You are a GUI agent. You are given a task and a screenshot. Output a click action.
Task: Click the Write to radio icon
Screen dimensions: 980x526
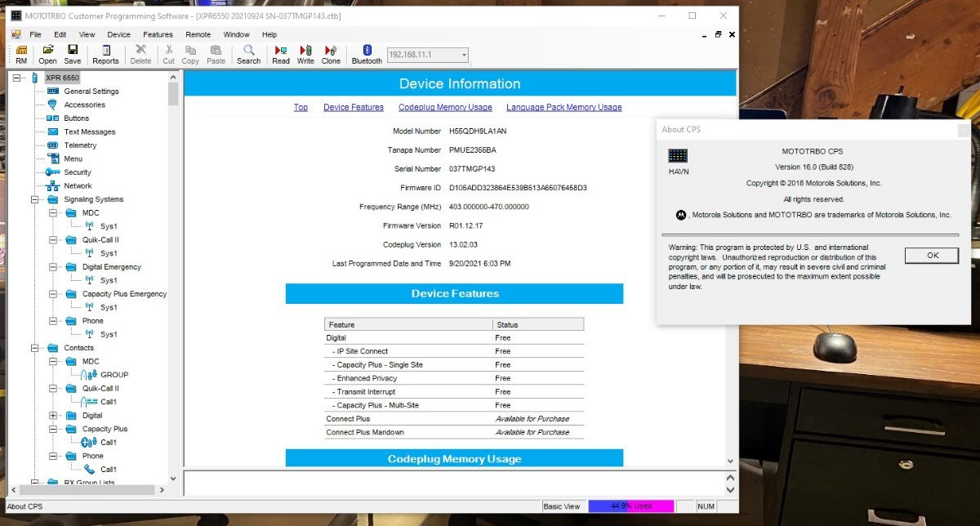(305, 54)
